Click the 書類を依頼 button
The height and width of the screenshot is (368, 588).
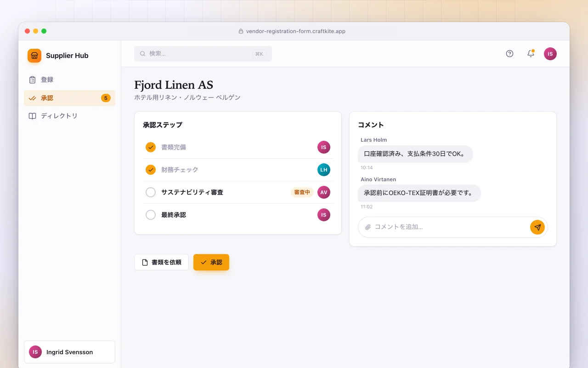point(161,262)
